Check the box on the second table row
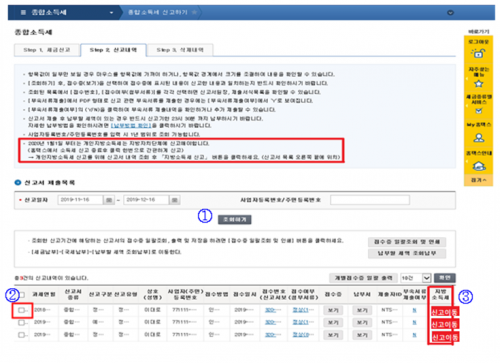Viewport: 500px width, 363px height. coord(22,322)
